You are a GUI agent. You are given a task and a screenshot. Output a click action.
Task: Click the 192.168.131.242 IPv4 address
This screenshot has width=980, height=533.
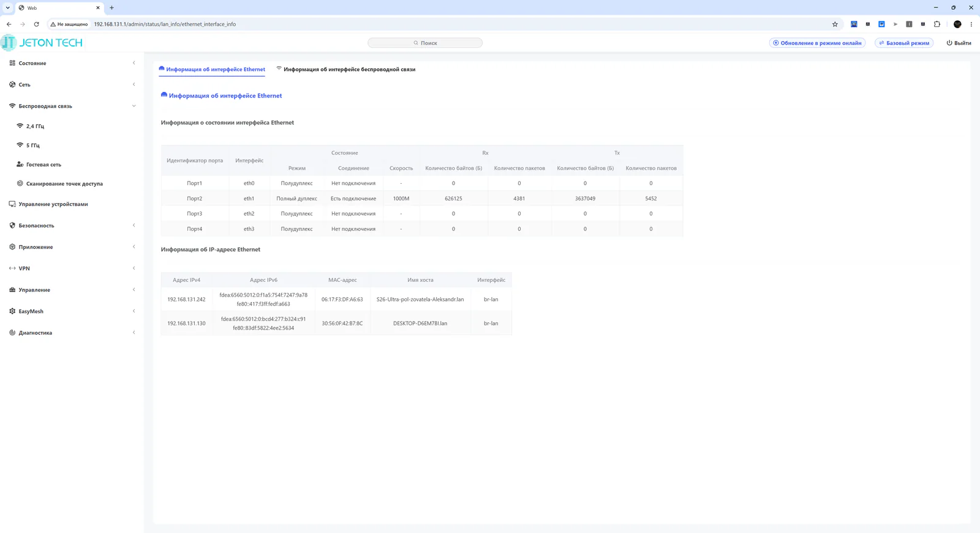click(x=186, y=300)
